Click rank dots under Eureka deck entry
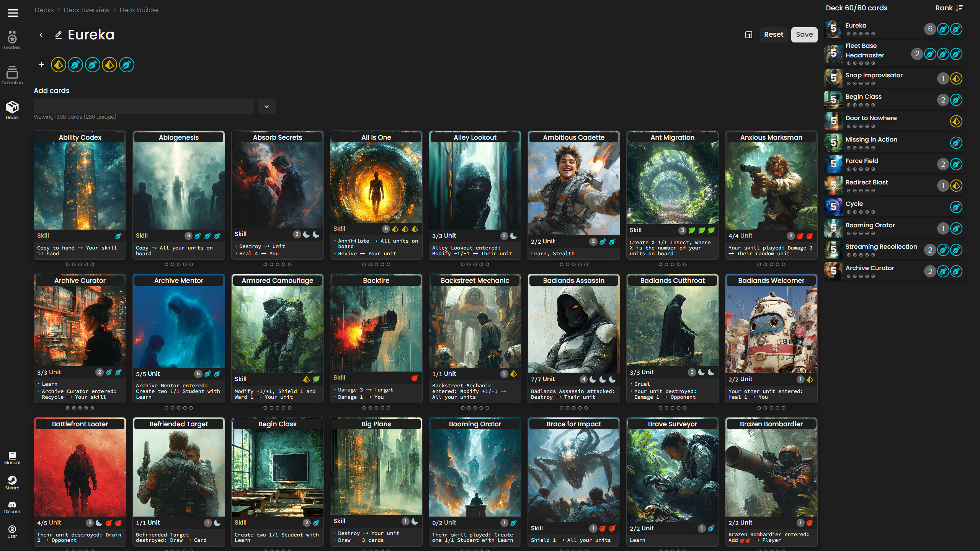Image resolution: width=980 pixels, height=551 pixels. pyautogui.click(x=861, y=34)
